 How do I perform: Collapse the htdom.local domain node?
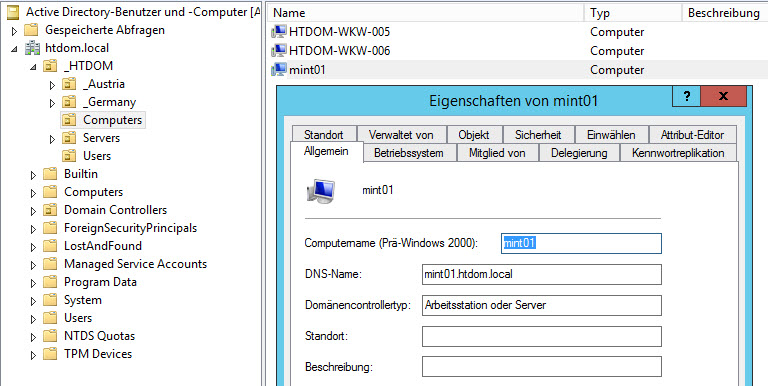pyautogui.click(x=14, y=49)
